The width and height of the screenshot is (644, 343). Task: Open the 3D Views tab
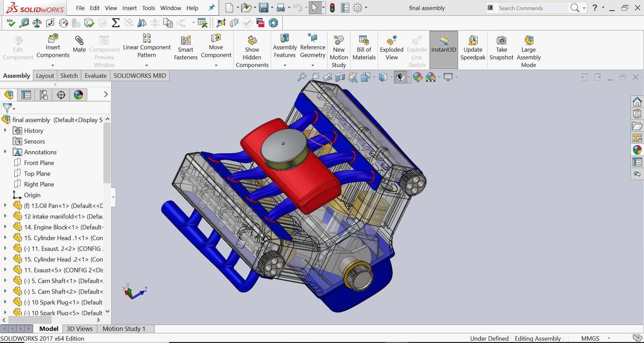pos(79,329)
